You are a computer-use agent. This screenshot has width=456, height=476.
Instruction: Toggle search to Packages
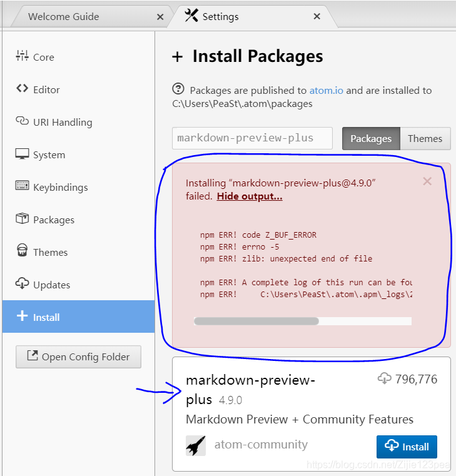tap(371, 138)
